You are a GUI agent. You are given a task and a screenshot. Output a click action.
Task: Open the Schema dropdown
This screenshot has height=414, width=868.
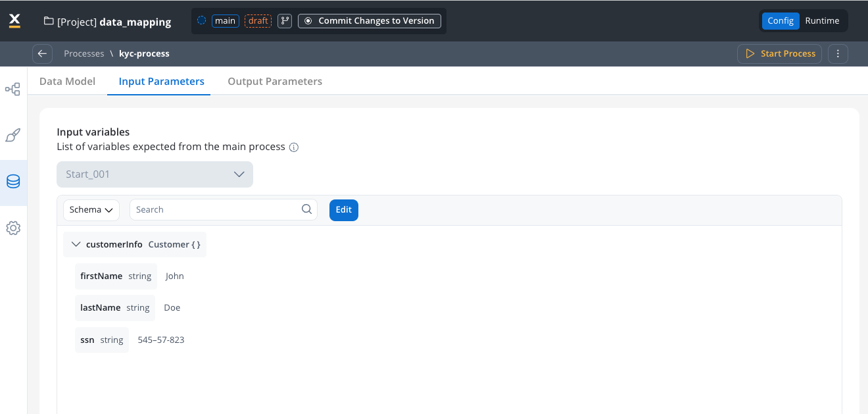(x=91, y=210)
